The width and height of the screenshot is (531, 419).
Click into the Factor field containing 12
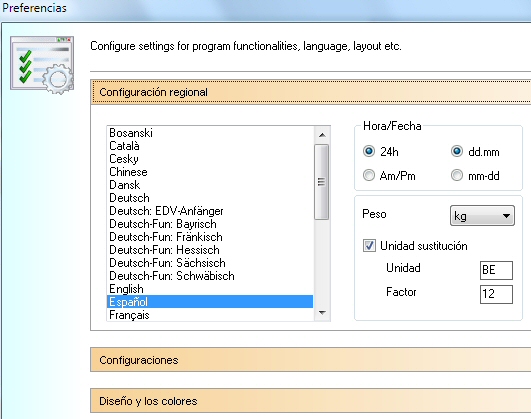pos(496,294)
